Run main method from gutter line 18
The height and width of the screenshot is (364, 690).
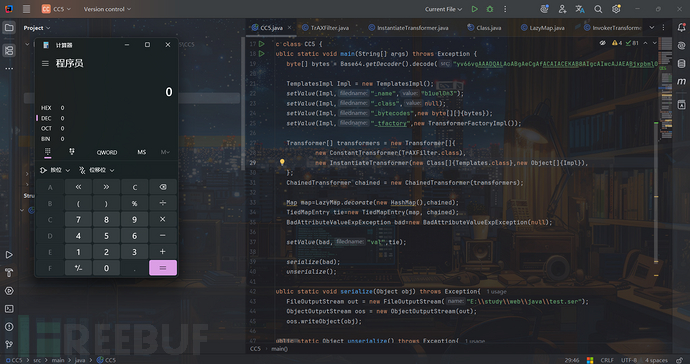point(261,54)
